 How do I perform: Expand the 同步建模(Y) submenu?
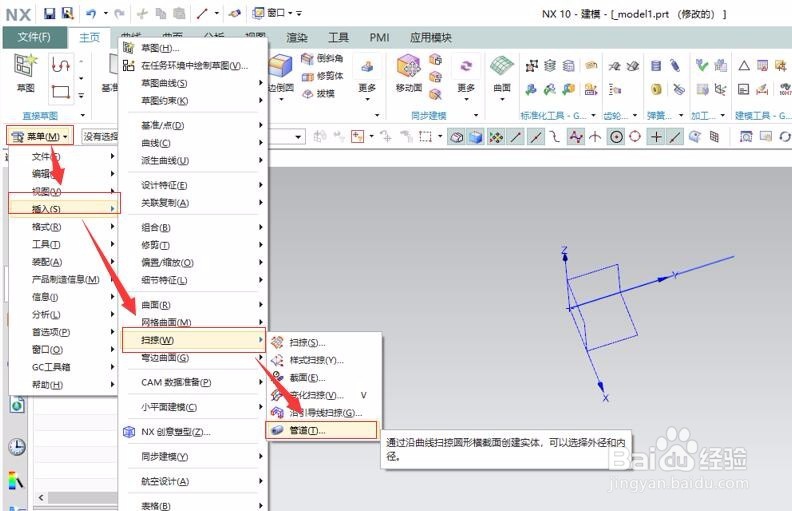192,456
